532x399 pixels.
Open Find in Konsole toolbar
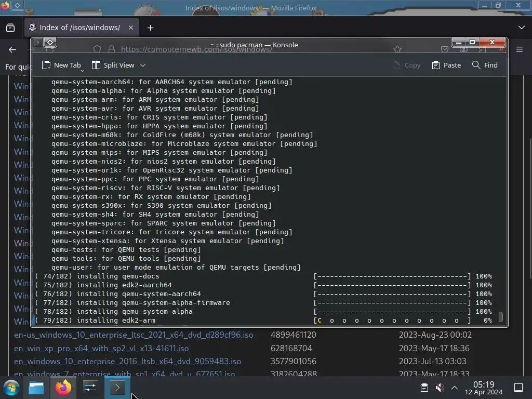click(485, 65)
